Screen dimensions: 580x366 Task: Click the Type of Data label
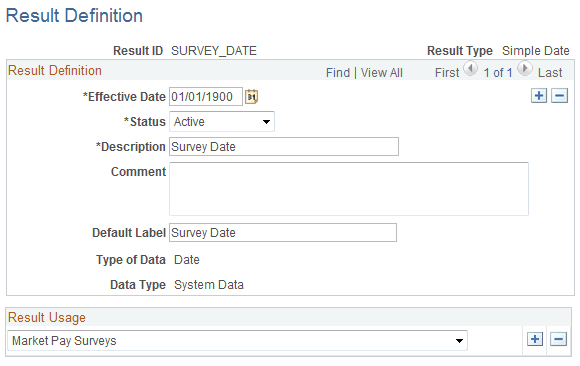(x=131, y=260)
